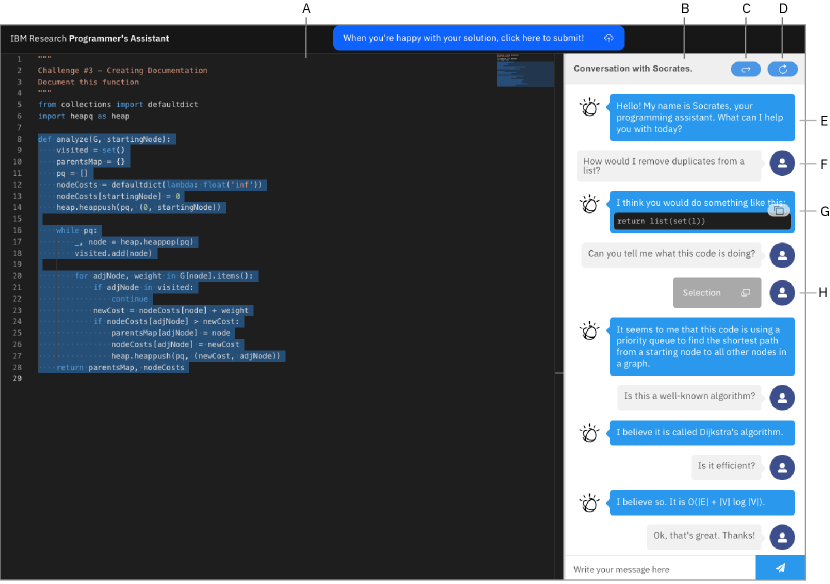Click Socrates avatar beside 'I think you would' reply
The width and height of the screenshot is (830, 584).
click(x=589, y=204)
